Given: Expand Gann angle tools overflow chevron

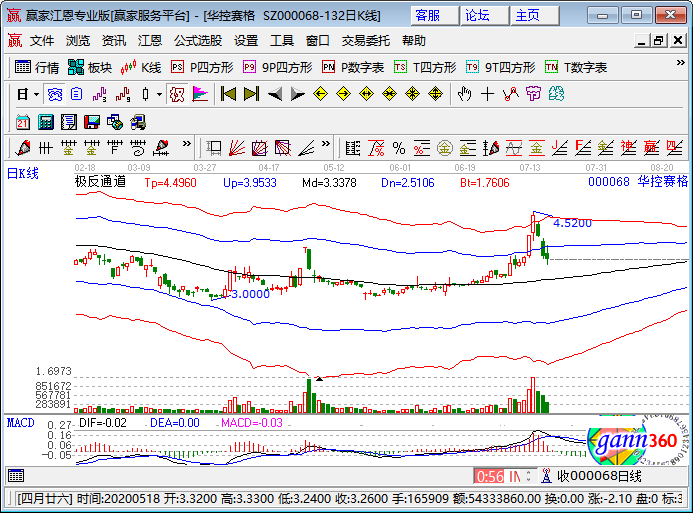Looking at the screenshot, I should coord(326,144).
